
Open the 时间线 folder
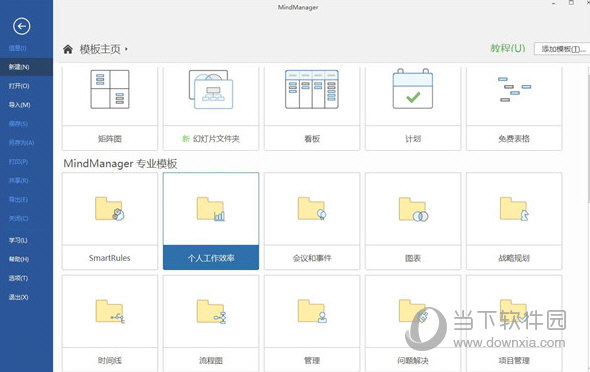[110, 323]
